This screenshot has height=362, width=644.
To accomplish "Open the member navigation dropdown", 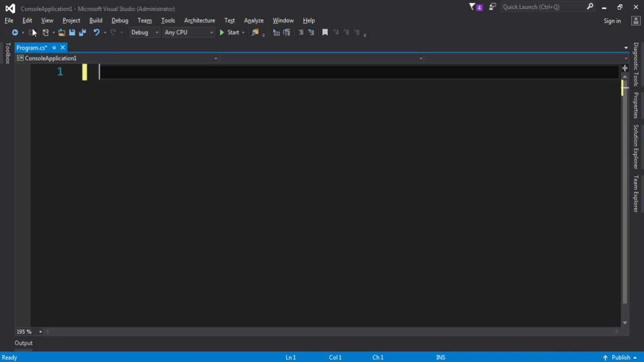I will pos(527,58).
